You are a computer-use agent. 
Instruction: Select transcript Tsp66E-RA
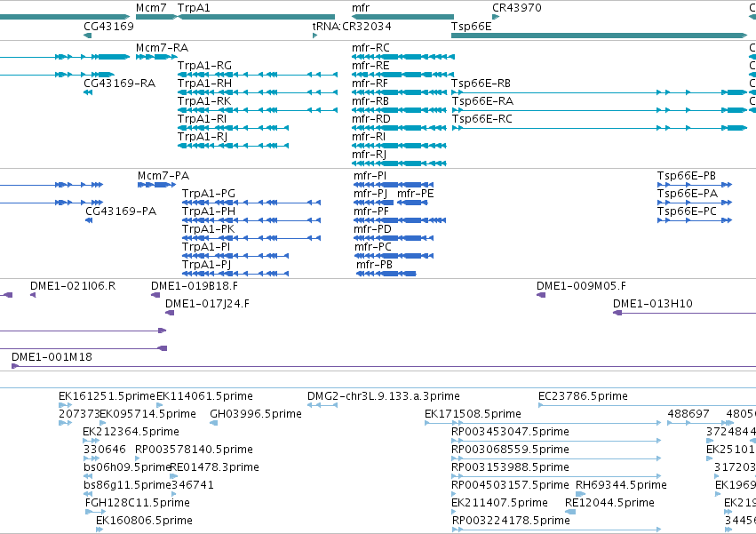(600, 110)
